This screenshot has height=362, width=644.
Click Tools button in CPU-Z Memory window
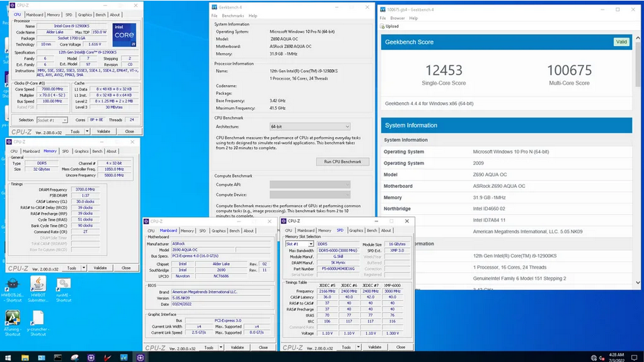(x=72, y=268)
